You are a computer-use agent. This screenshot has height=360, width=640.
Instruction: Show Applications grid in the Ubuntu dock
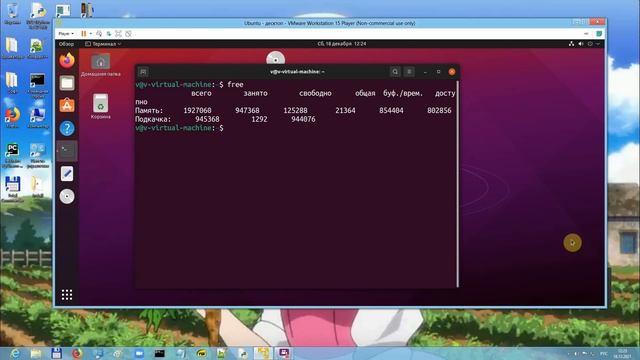point(67,295)
